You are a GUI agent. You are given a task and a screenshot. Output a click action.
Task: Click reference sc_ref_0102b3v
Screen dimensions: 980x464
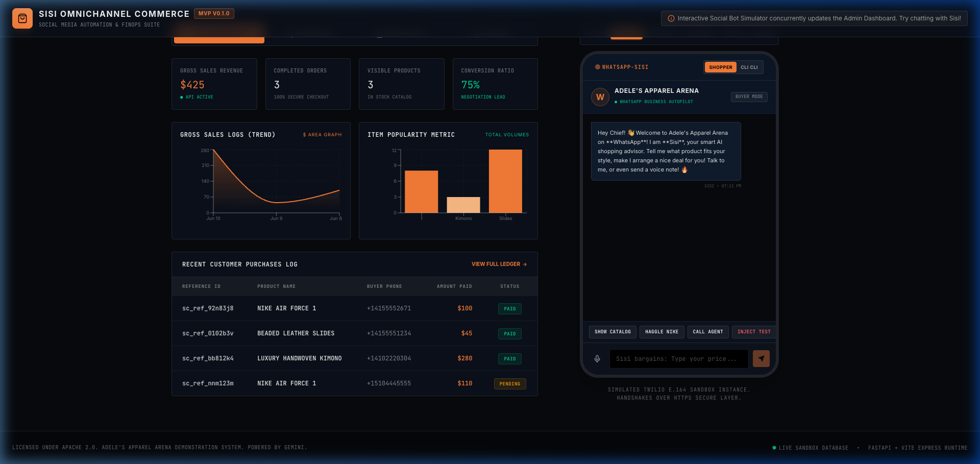[x=208, y=333]
